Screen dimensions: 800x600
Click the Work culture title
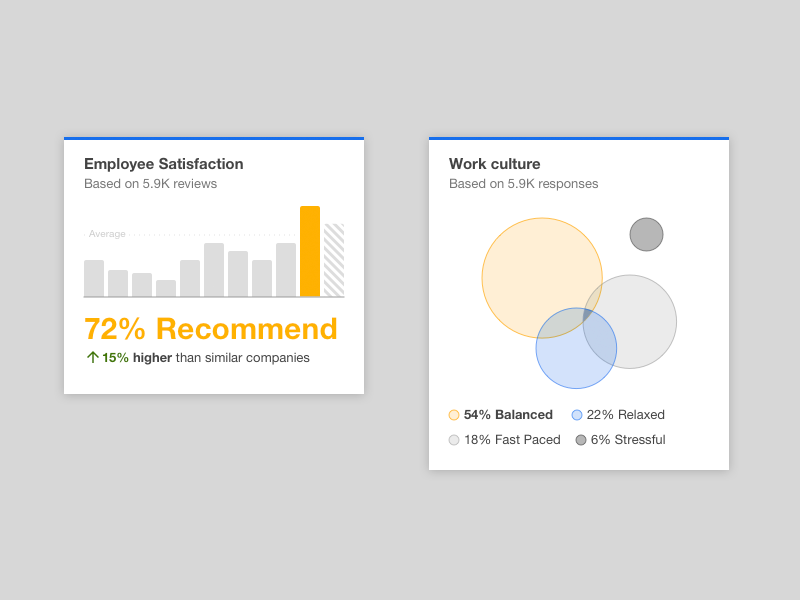click(x=494, y=164)
